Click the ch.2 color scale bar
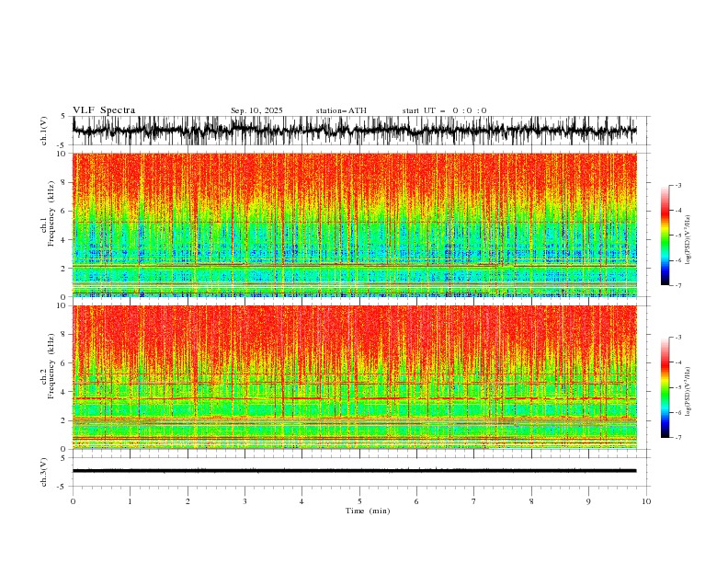 pyautogui.click(x=665, y=387)
